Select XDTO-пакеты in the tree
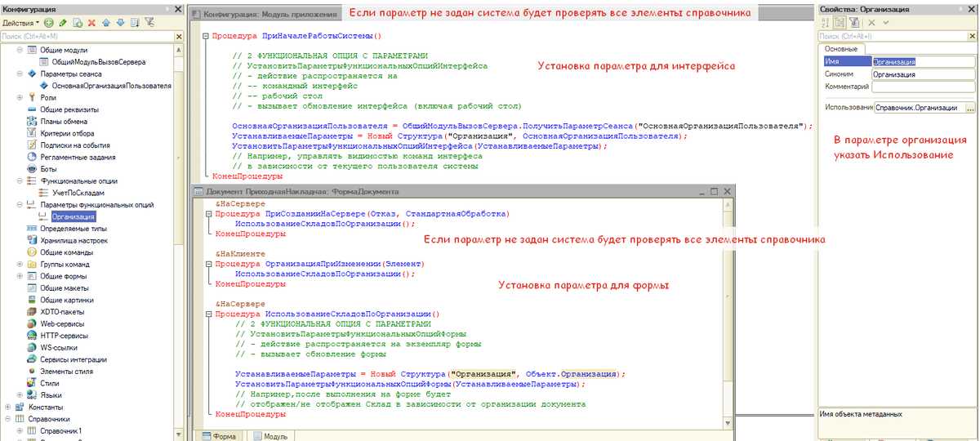 [62, 311]
